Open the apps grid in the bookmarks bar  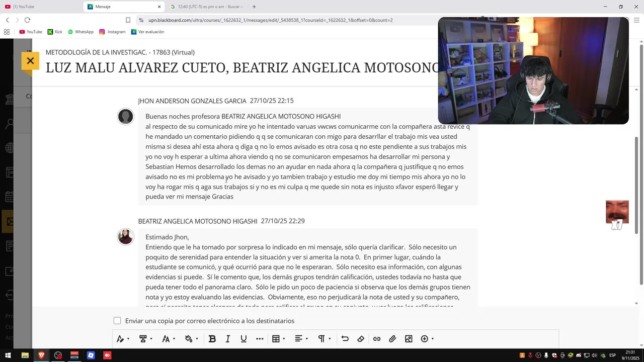[7, 32]
